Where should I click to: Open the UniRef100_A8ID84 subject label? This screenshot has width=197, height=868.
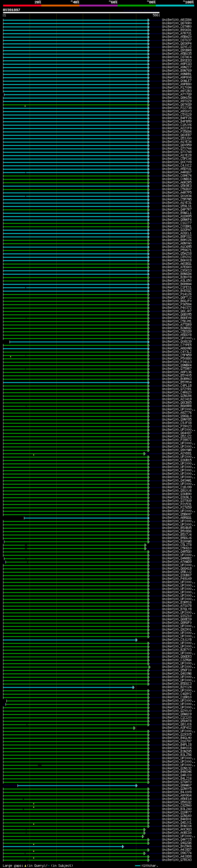click(x=176, y=20)
